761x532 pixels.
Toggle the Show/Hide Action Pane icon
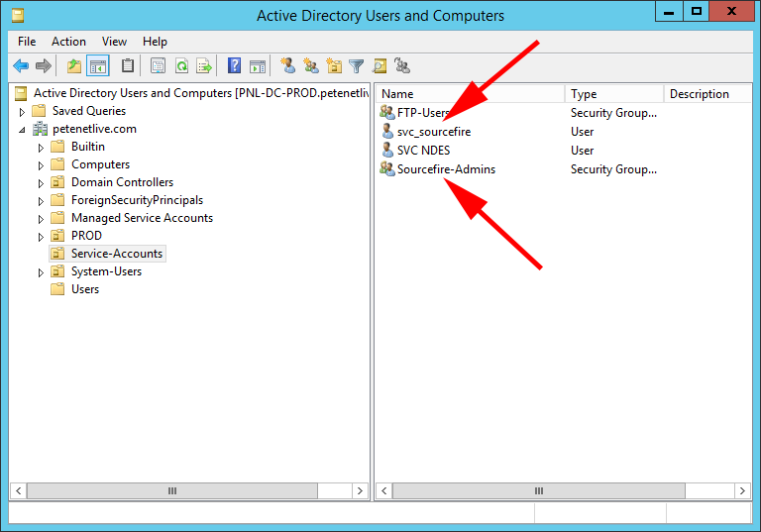coord(258,65)
